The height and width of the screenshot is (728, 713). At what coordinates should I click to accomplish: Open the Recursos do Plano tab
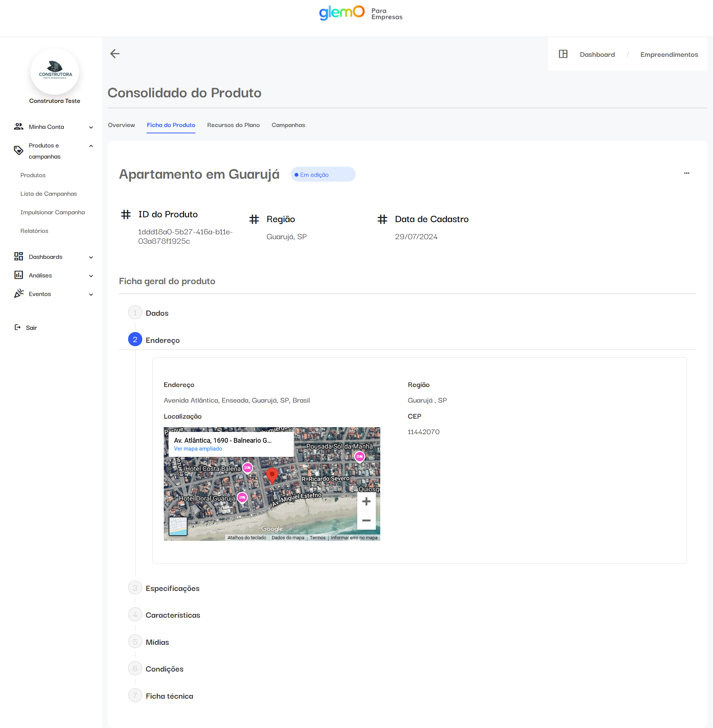(x=233, y=125)
